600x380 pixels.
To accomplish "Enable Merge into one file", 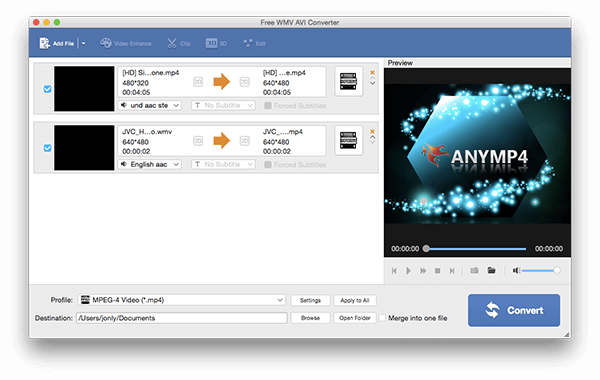I will click(x=382, y=318).
